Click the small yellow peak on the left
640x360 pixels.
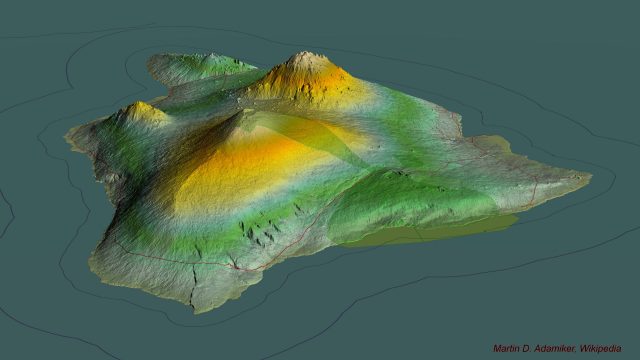tap(141, 111)
